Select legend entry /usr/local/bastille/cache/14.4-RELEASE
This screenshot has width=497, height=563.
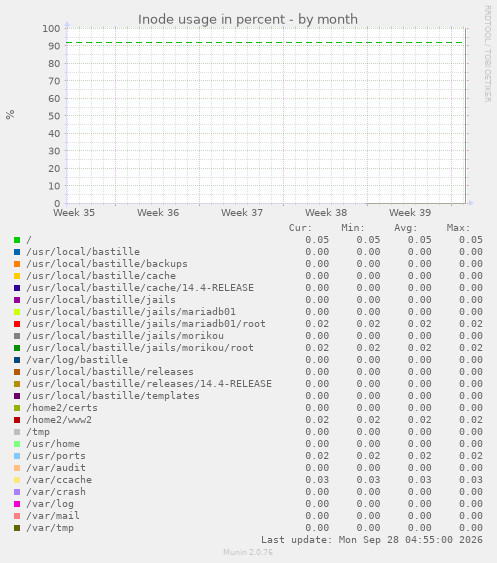140,288
